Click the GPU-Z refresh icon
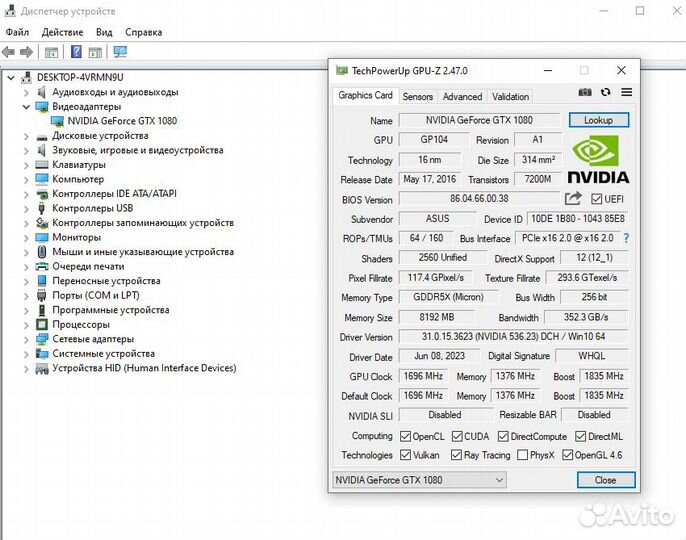686x540 pixels. (x=606, y=93)
